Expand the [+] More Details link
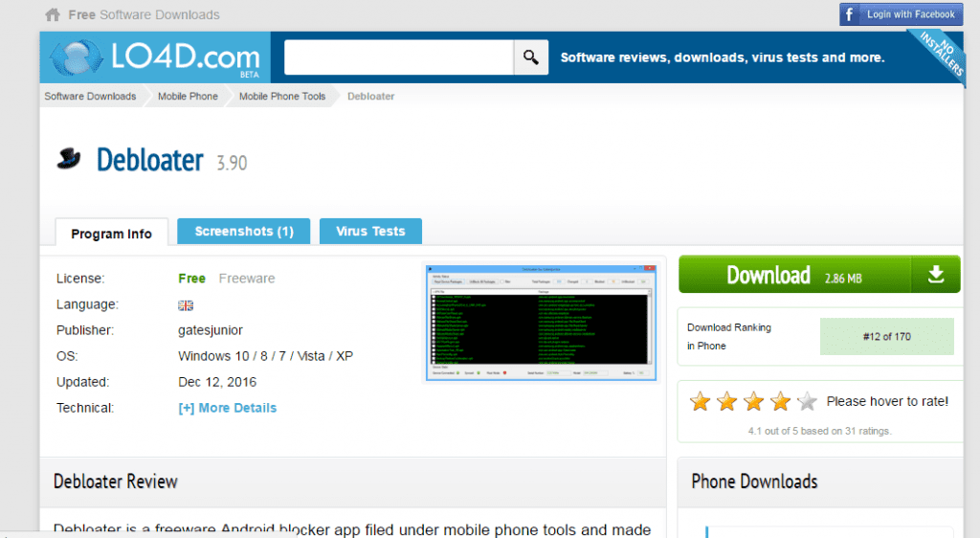 (228, 408)
